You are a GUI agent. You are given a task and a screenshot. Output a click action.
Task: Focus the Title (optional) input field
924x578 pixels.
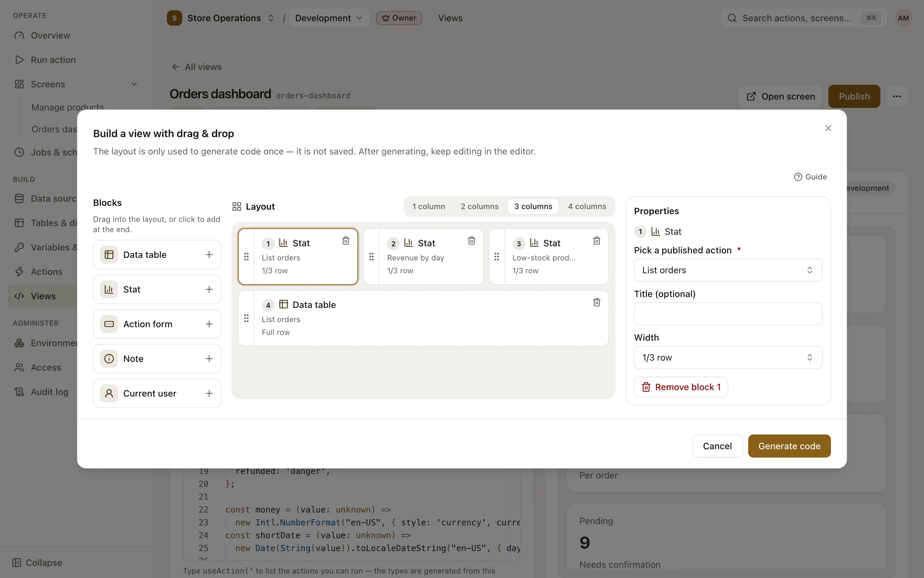728,314
